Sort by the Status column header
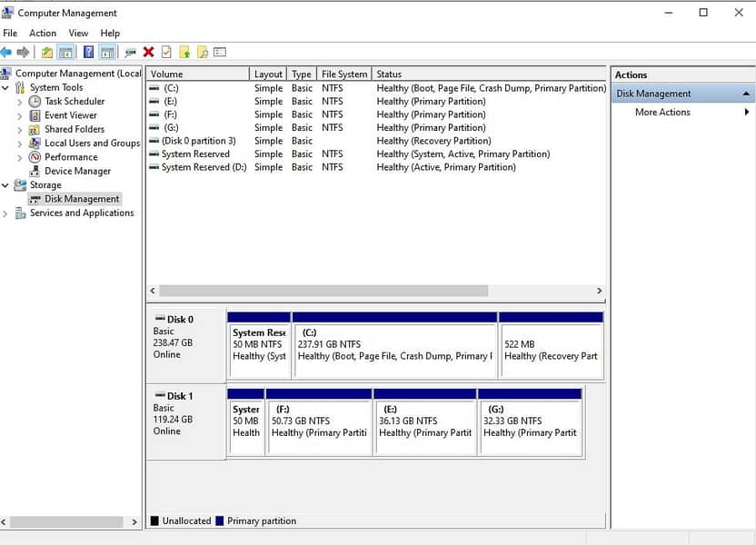 tap(489, 74)
